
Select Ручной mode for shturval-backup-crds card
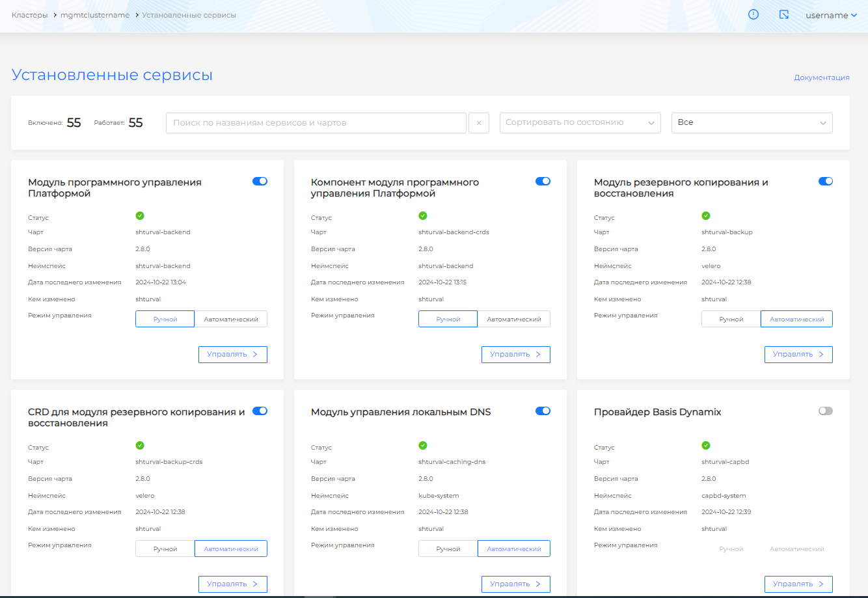pyautogui.click(x=165, y=549)
